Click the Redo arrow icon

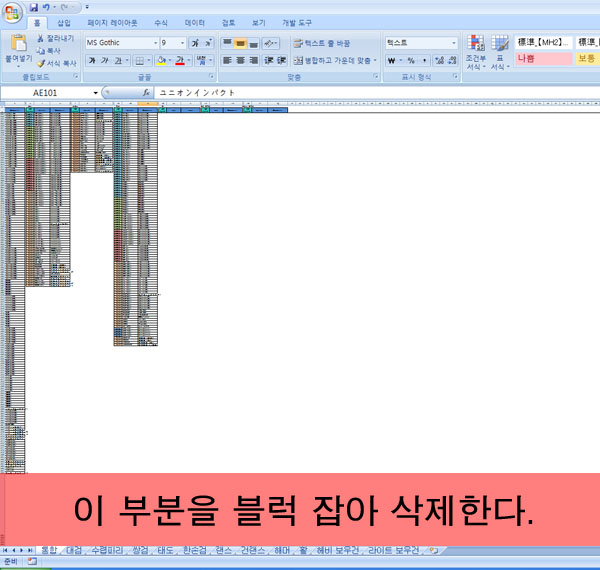point(64,7)
